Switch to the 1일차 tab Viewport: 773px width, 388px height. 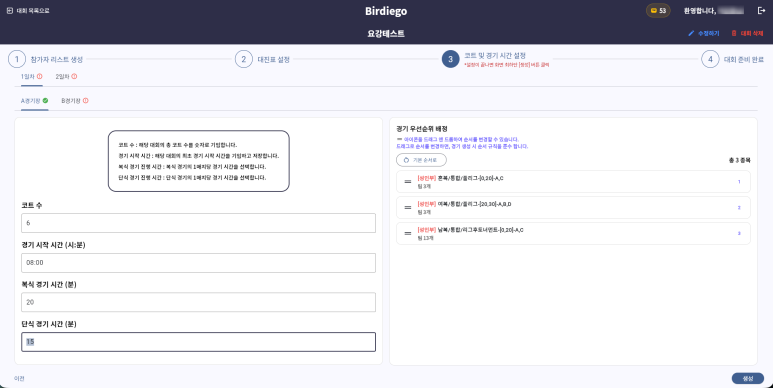coord(32,76)
